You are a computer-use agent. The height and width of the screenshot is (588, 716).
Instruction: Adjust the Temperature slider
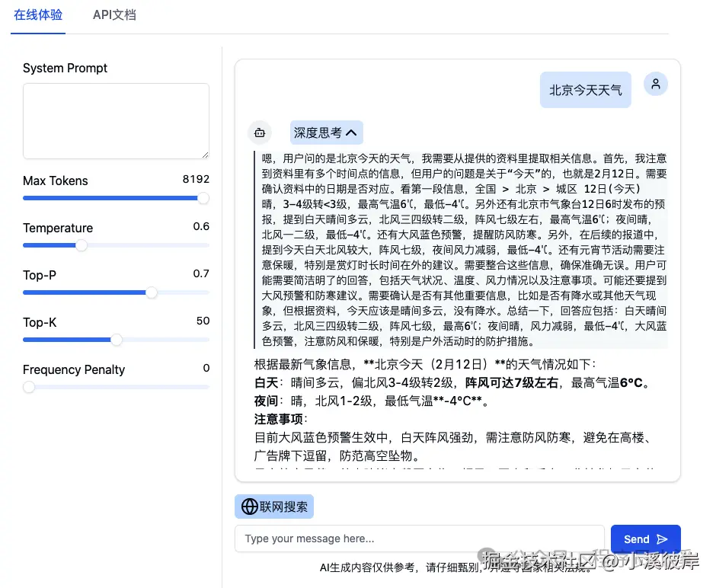click(x=82, y=245)
